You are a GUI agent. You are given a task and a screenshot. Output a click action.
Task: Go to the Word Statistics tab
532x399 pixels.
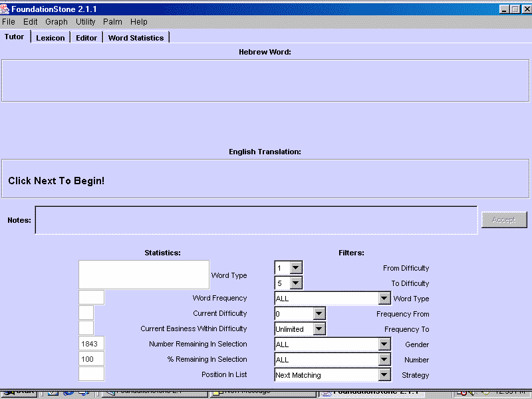pos(136,38)
